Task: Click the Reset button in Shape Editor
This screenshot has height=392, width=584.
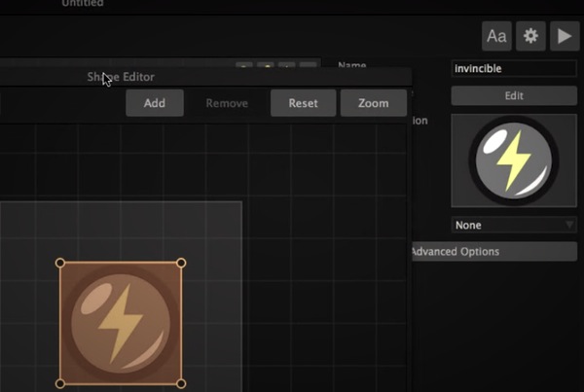Action: pos(303,103)
